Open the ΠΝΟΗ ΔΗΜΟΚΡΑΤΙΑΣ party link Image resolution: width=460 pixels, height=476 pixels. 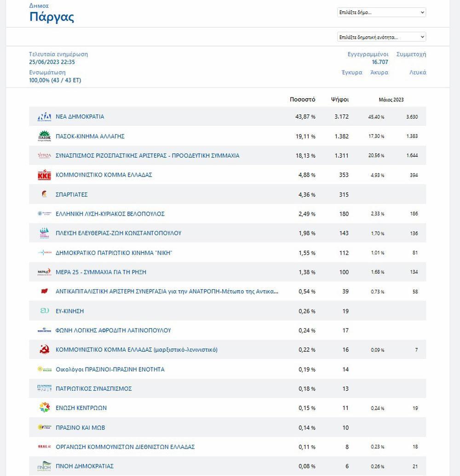[84, 466]
